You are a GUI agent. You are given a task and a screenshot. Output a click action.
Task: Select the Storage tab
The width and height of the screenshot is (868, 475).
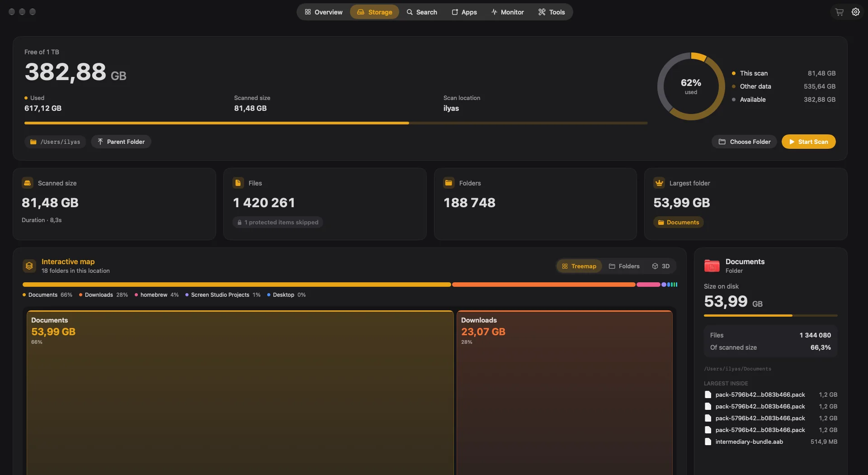coord(374,12)
